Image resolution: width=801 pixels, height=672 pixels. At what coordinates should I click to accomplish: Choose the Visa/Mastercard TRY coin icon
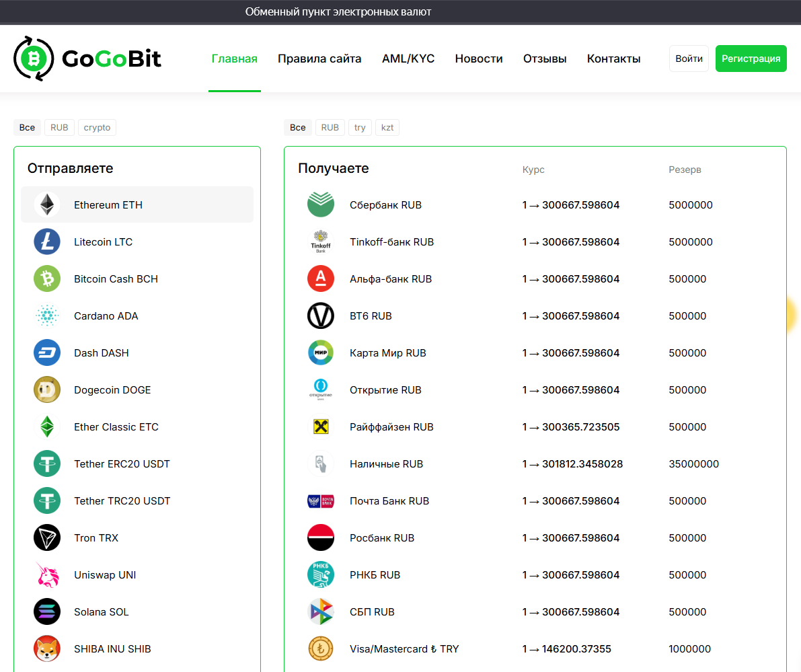[321, 648]
